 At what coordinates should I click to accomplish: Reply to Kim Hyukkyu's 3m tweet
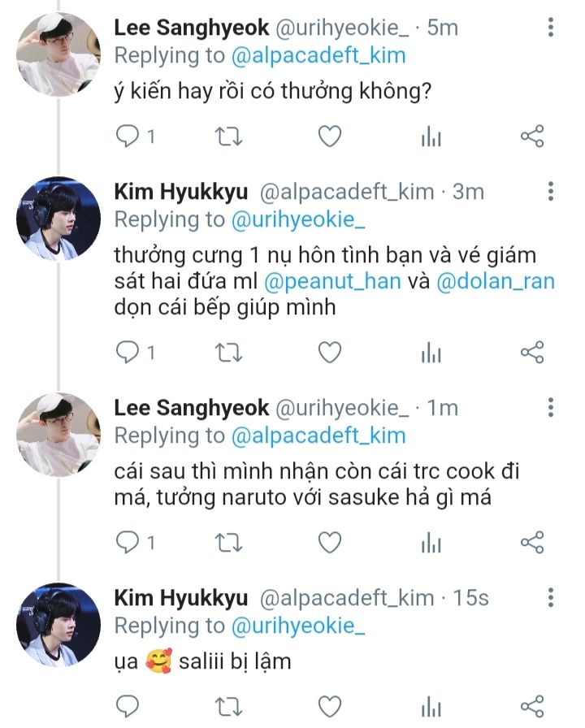(128, 352)
